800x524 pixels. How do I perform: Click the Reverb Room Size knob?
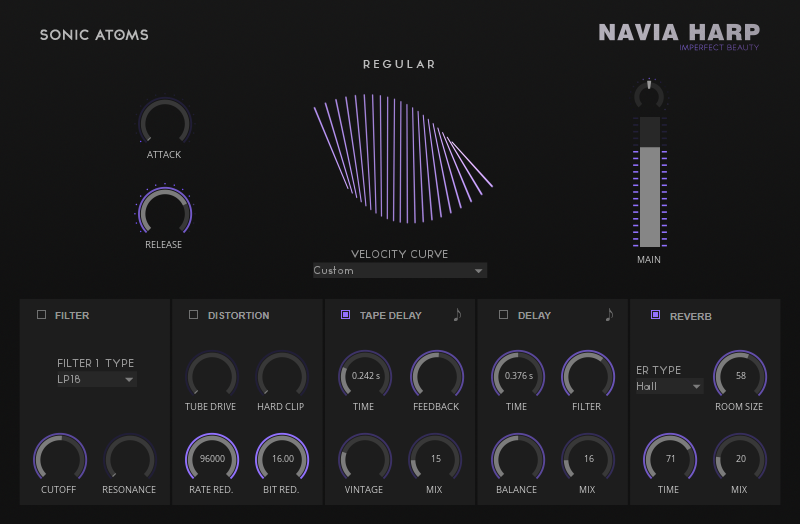(739, 376)
